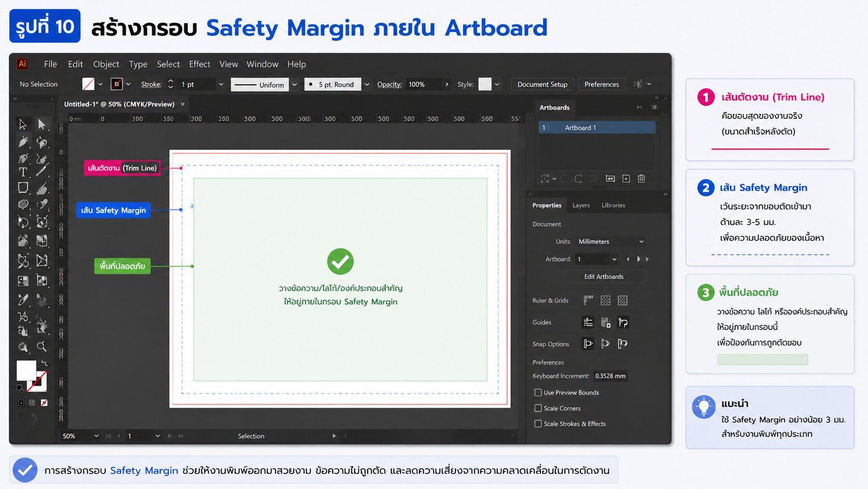Click the Properties tab

click(x=547, y=205)
